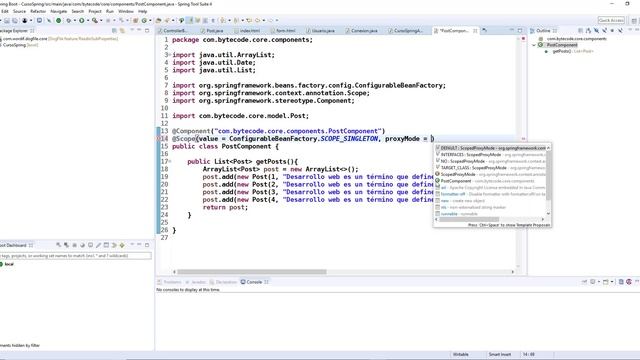This screenshot has height=360, width=640.
Task: Select the INTERFACES : ScopedProxyMode proposal
Action: tap(491, 155)
